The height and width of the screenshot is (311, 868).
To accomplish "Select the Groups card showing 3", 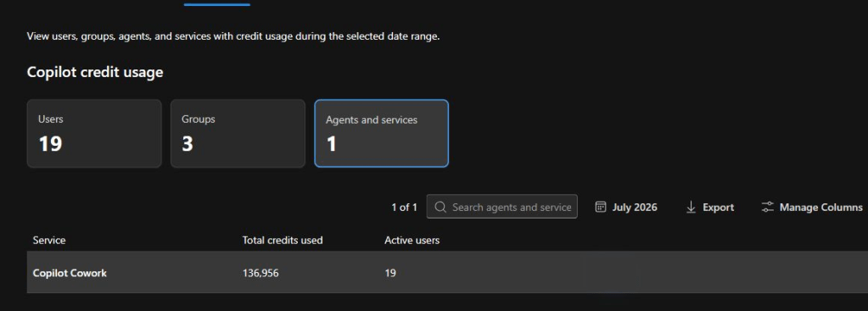I will coord(238,133).
